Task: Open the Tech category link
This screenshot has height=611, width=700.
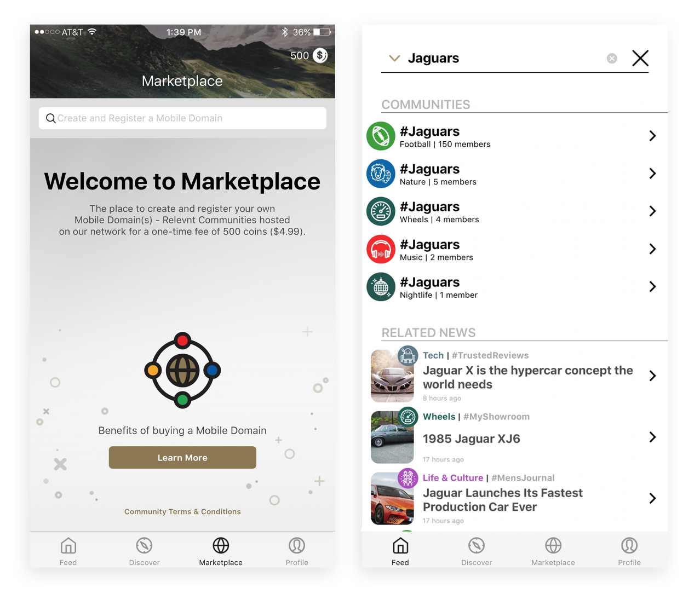Action: click(433, 355)
